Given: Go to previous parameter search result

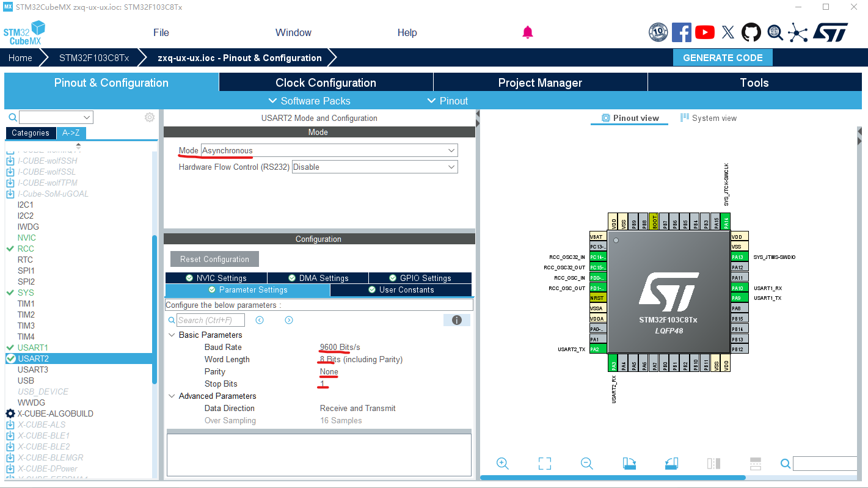Looking at the screenshot, I should pyautogui.click(x=260, y=320).
